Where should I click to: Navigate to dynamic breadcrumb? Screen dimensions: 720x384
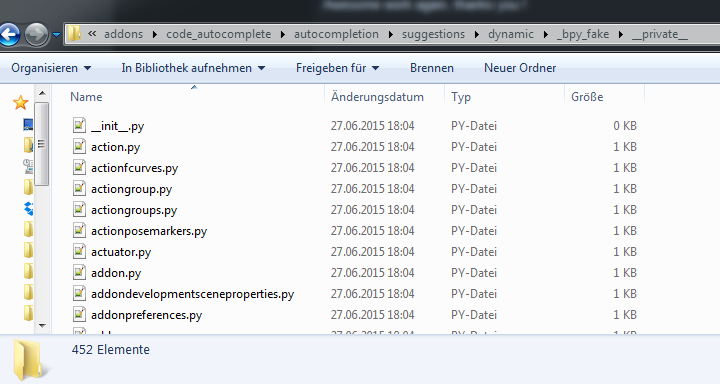click(x=511, y=34)
